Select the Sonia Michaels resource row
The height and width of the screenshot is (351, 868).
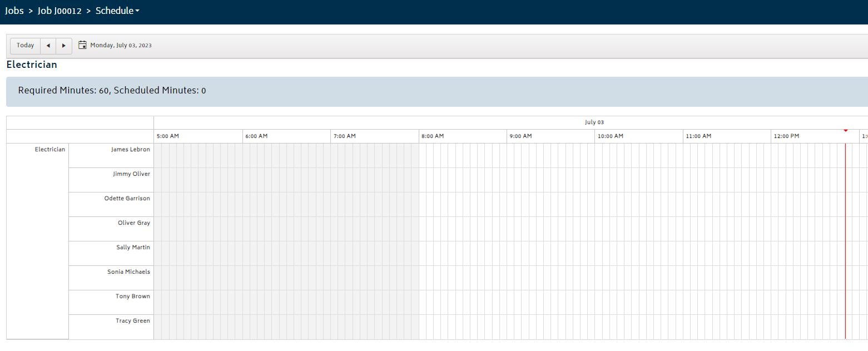point(111,278)
